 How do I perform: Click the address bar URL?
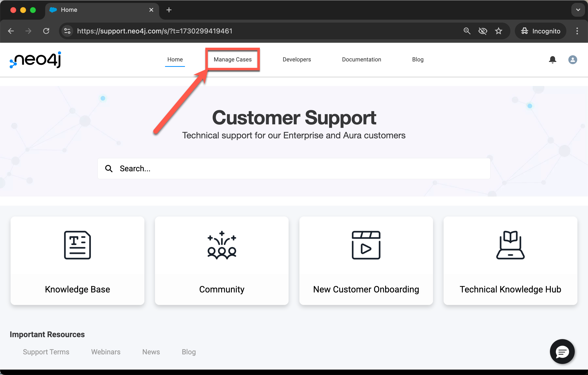(155, 31)
